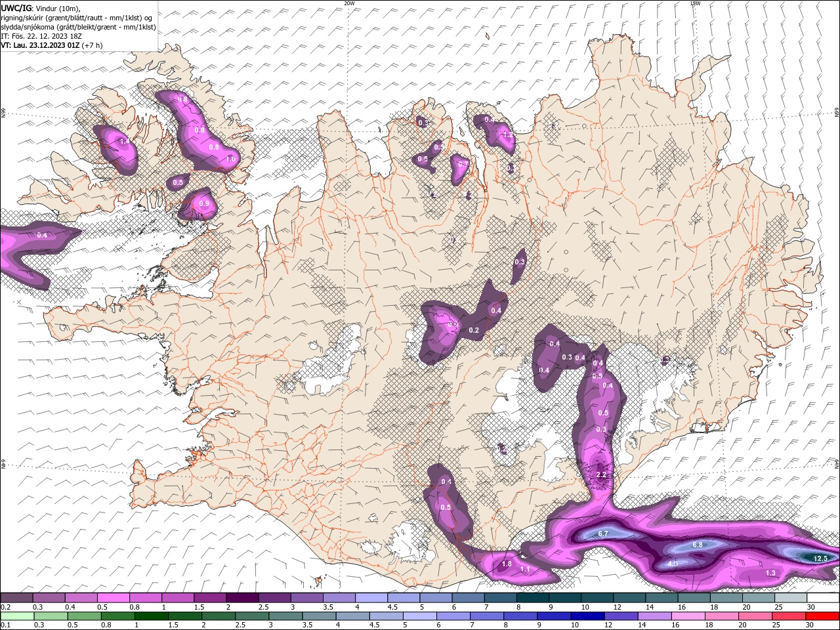The width and height of the screenshot is (840, 630).
Task: Pick the dark green 1 rain scale swatch
Action: click(x=151, y=616)
